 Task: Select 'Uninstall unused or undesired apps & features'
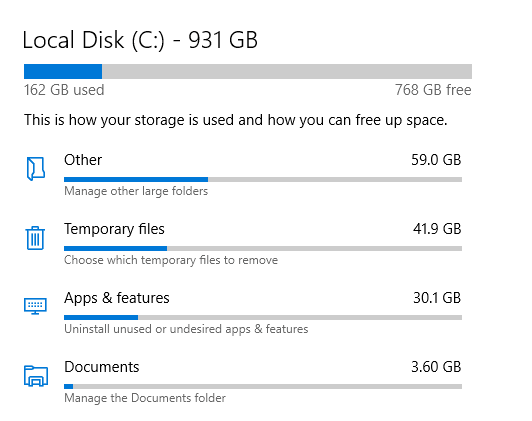click(186, 329)
